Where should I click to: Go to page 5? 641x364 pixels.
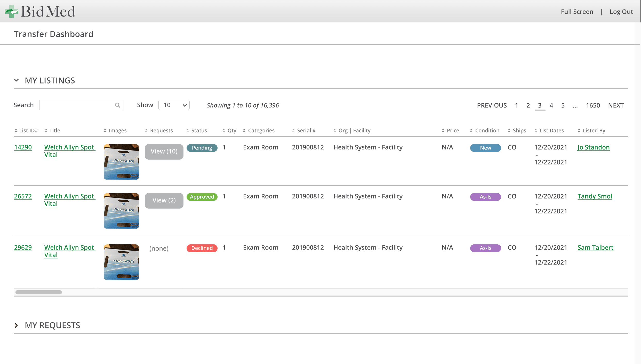coord(563,105)
